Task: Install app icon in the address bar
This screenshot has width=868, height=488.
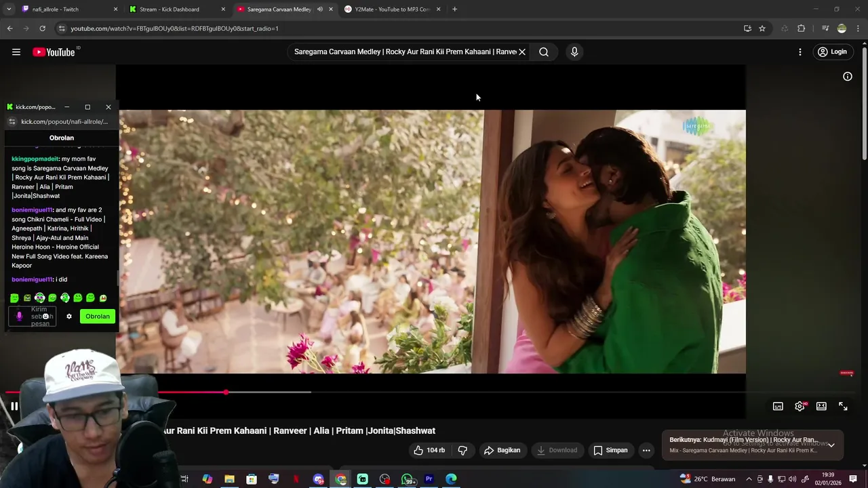Action: 747,28
